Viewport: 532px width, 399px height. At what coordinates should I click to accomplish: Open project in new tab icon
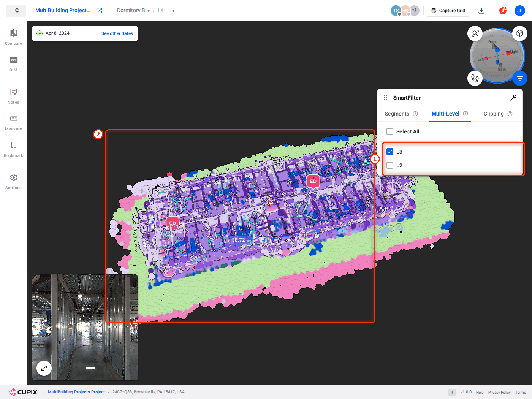[99, 11]
